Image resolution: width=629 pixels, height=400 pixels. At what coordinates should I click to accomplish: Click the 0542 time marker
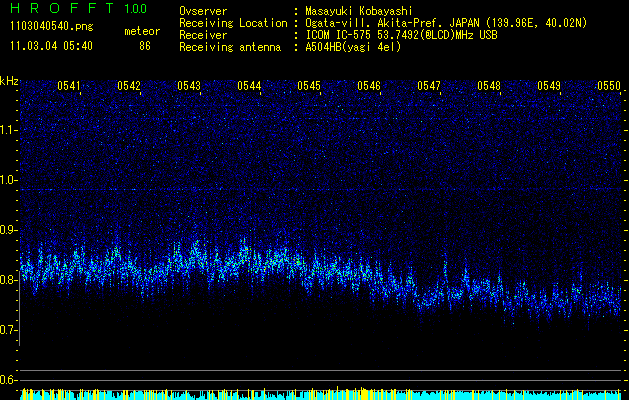pos(129,86)
